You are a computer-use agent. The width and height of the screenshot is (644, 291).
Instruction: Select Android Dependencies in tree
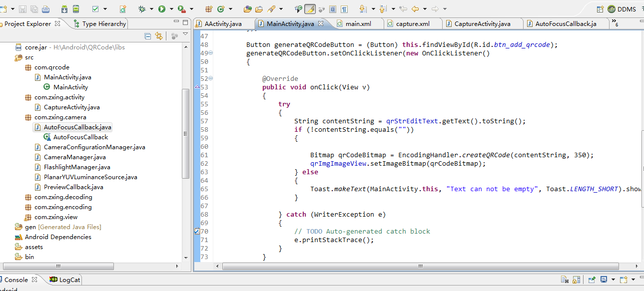coord(58,237)
